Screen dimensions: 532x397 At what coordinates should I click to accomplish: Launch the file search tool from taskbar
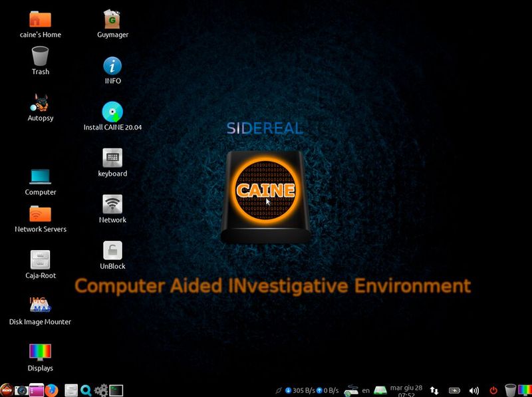86,390
